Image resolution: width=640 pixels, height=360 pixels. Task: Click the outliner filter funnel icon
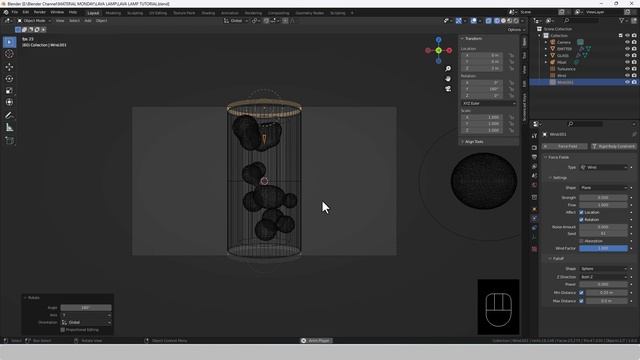pyautogui.click(x=621, y=20)
